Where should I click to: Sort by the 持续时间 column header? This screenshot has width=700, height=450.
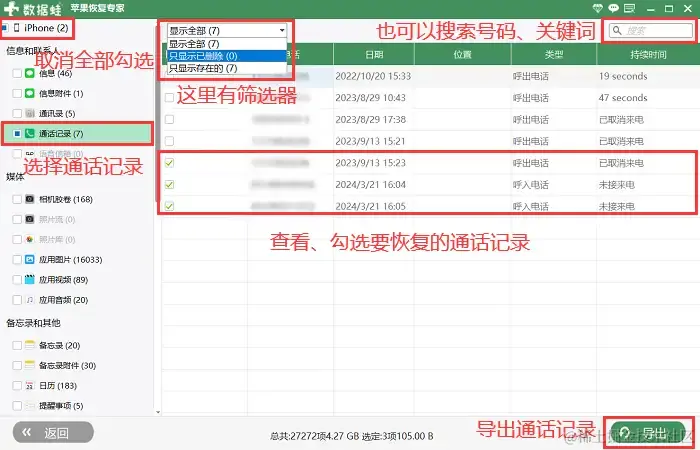[648, 54]
